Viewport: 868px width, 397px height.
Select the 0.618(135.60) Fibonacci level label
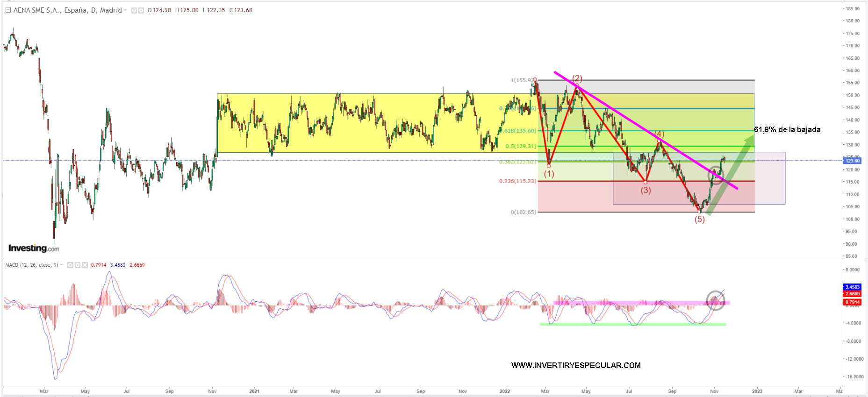coord(519,131)
